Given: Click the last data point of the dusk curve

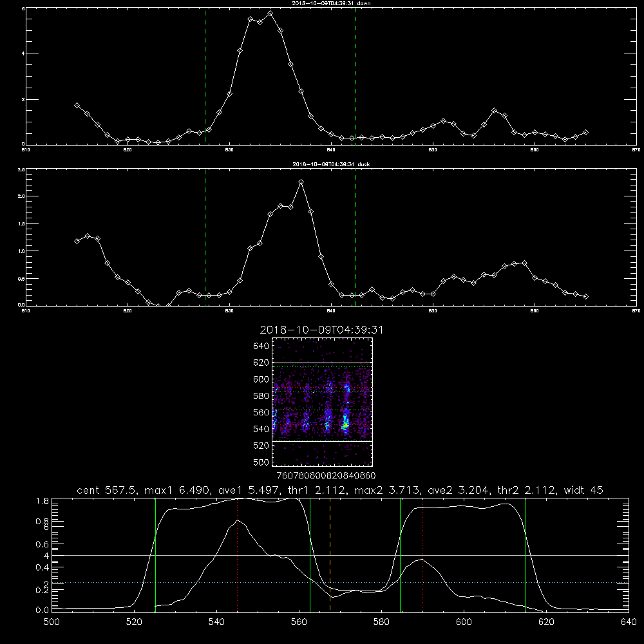Looking at the screenshot, I should pyautogui.click(x=585, y=296).
